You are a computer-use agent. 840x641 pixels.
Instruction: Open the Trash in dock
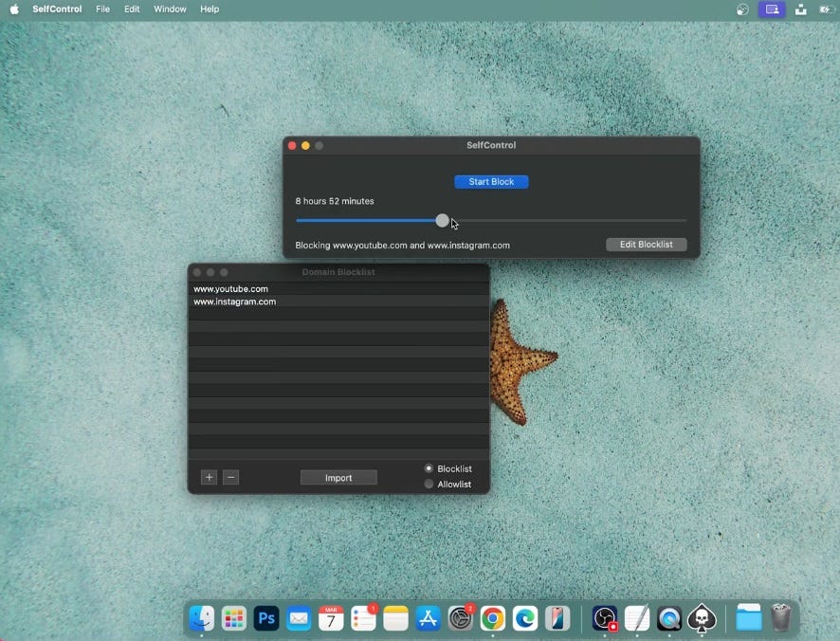point(780,618)
